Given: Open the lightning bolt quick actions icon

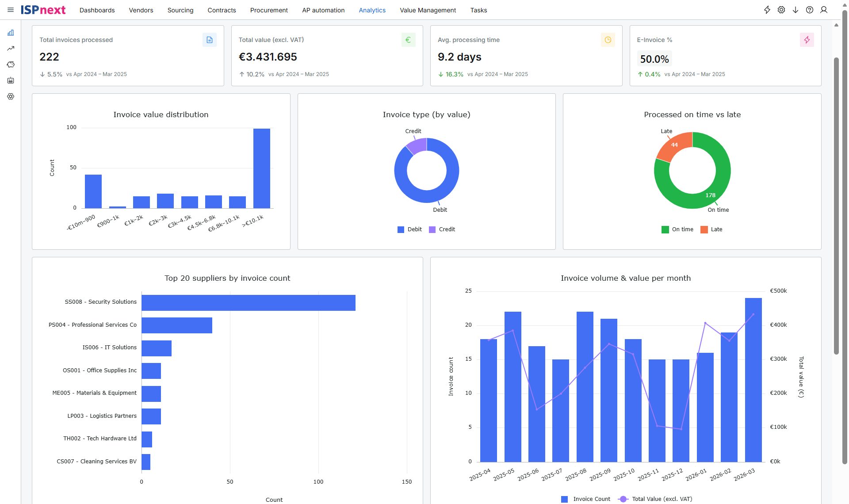Looking at the screenshot, I should [767, 10].
